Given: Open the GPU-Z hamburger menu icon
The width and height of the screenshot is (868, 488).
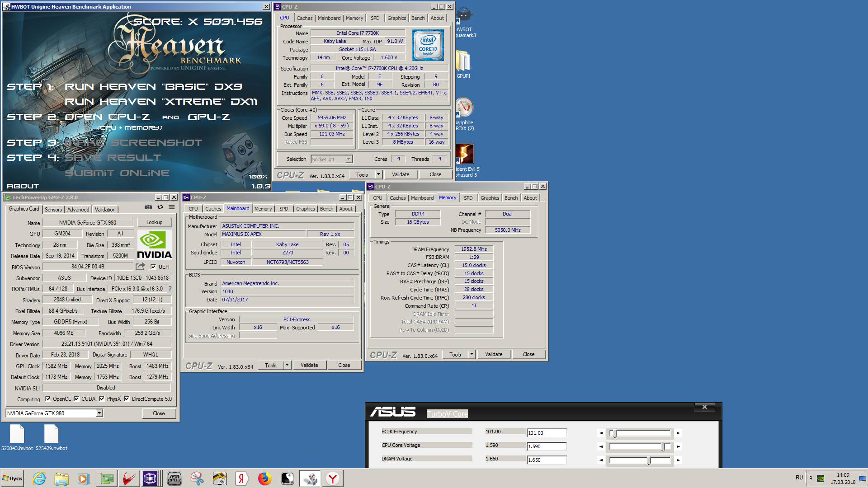Looking at the screenshot, I should [172, 207].
